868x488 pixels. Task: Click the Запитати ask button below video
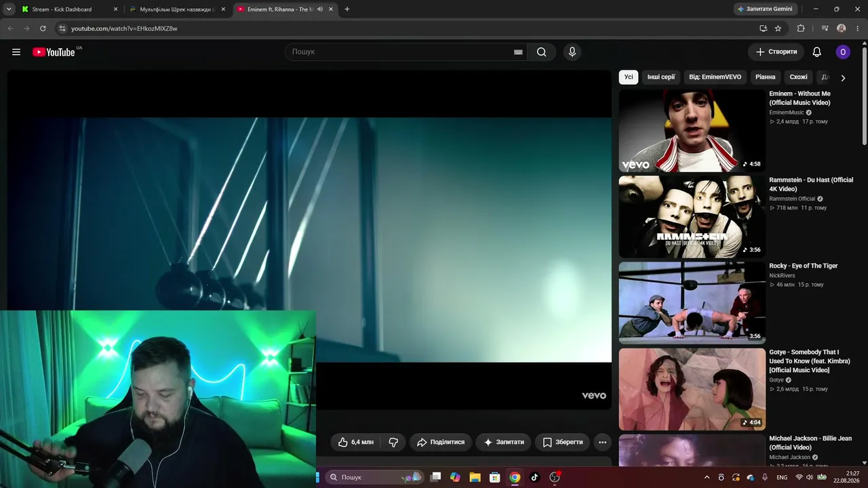click(x=504, y=442)
